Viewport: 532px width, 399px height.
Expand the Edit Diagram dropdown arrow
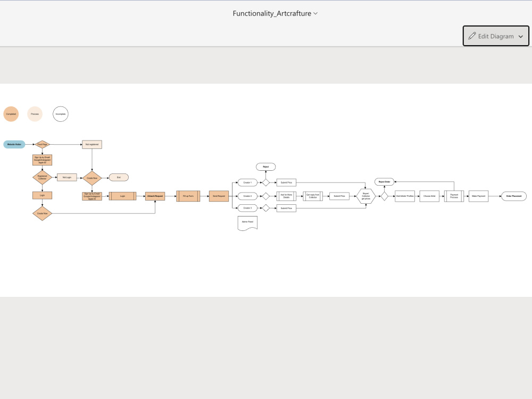520,36
